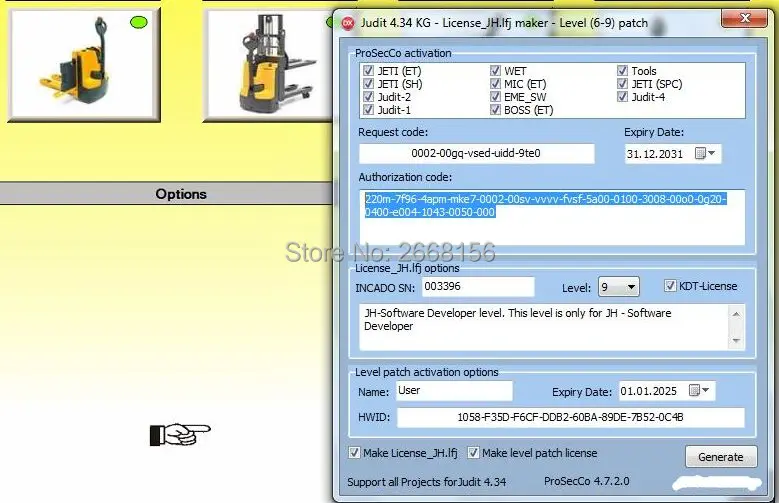Viewport: 779px width, 503px height.
Task: Select the pallet truck thumbnail in background window
Action: tap(83, 65)
